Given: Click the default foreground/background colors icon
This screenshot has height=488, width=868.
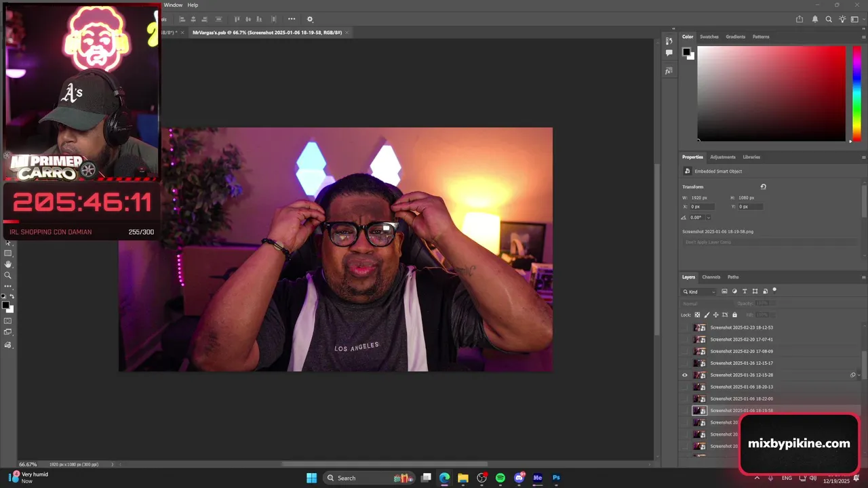Looking at the screenshot, I should pos(3,296).
